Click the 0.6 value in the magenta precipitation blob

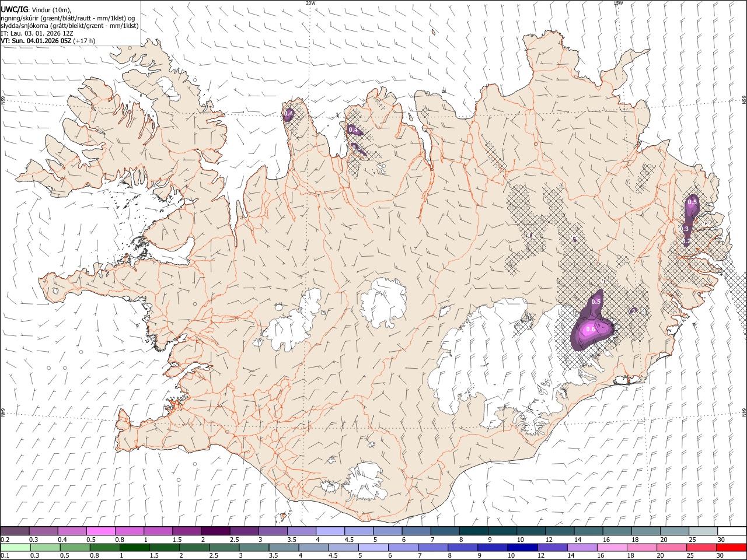(x=590, y=330)
